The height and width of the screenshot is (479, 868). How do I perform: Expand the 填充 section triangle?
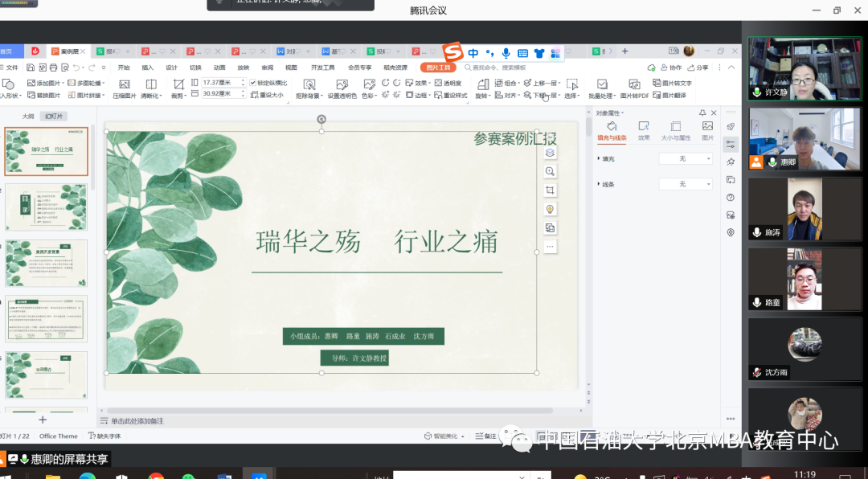599,159
